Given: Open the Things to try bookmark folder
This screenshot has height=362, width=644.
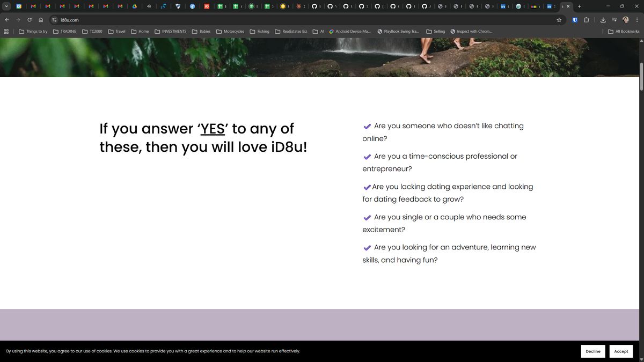Looking at the screenshot, I should coord(33,32).
